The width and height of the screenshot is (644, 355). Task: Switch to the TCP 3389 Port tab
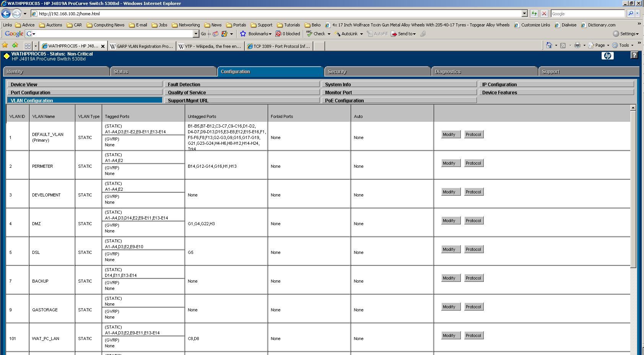tap(279, 46)
